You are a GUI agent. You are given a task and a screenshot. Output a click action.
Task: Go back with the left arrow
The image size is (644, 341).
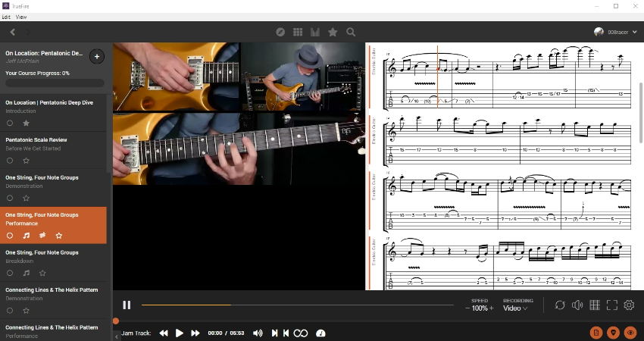[13, 32]
